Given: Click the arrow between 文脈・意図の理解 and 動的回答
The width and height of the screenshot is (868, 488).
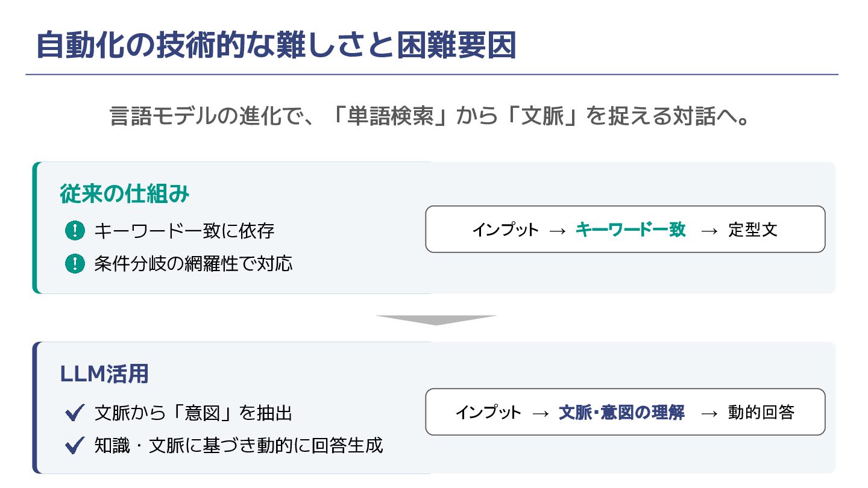Looking at the screenshot, I should pyautogui.click(x=709, y=413).
